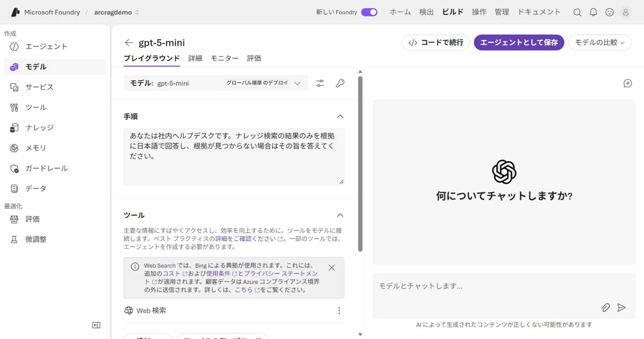
Task: Click Microsoft Foundry breadcrumb text
Action: tap(52, 12)
